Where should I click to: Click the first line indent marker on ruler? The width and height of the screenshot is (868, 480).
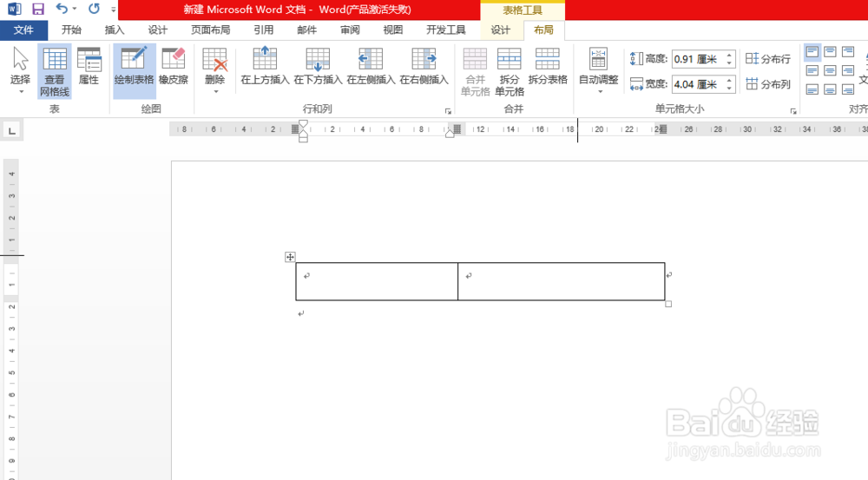click(x=303, y=124)
